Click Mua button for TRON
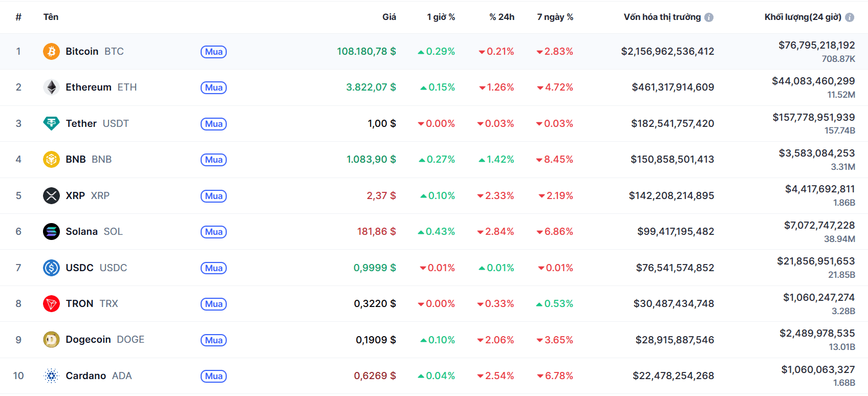Screen dimensions: 868x396 pyautogui.click(x=213, y=304)
